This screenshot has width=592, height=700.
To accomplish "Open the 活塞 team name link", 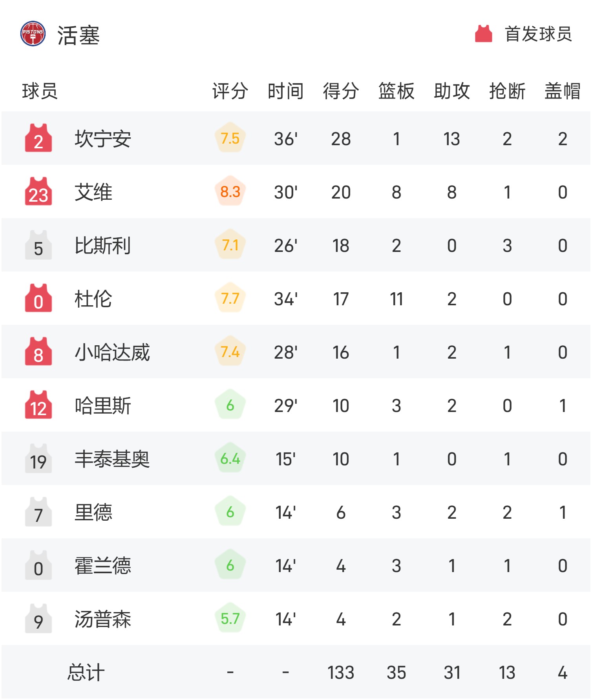I will [79, 35].
